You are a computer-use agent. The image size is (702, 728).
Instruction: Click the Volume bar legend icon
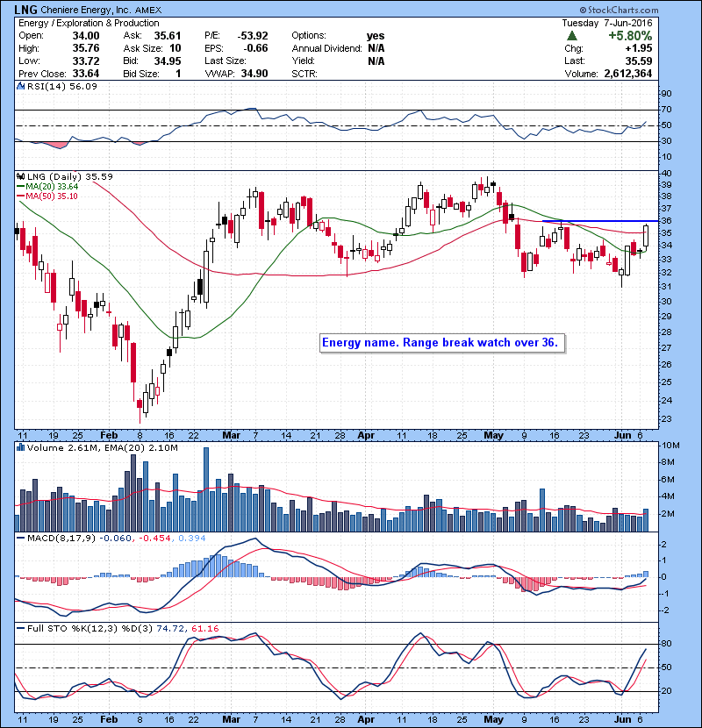(x=21, y=447)
